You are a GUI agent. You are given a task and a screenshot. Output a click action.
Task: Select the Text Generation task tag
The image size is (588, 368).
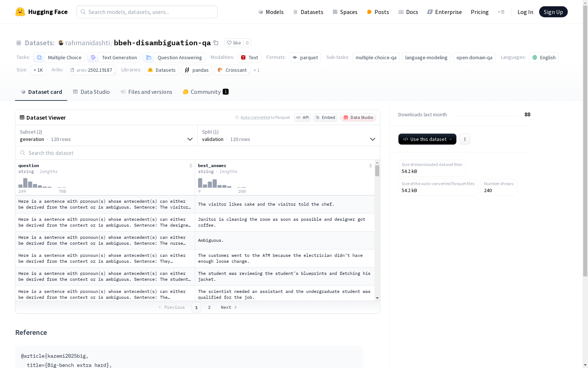coord(114,57)
